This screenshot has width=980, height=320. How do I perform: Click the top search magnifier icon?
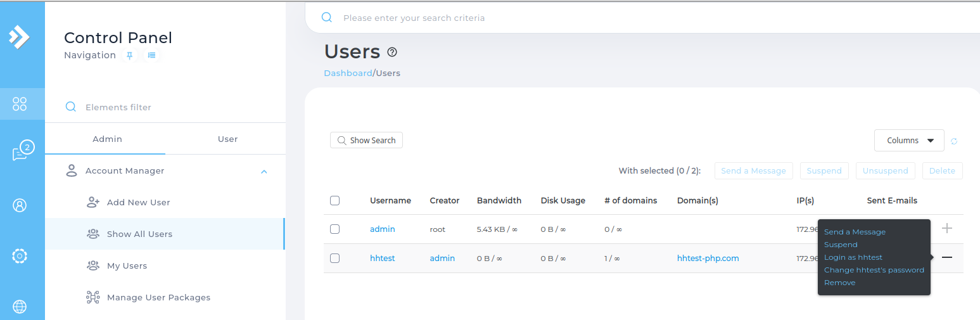(x=327, y=18)
